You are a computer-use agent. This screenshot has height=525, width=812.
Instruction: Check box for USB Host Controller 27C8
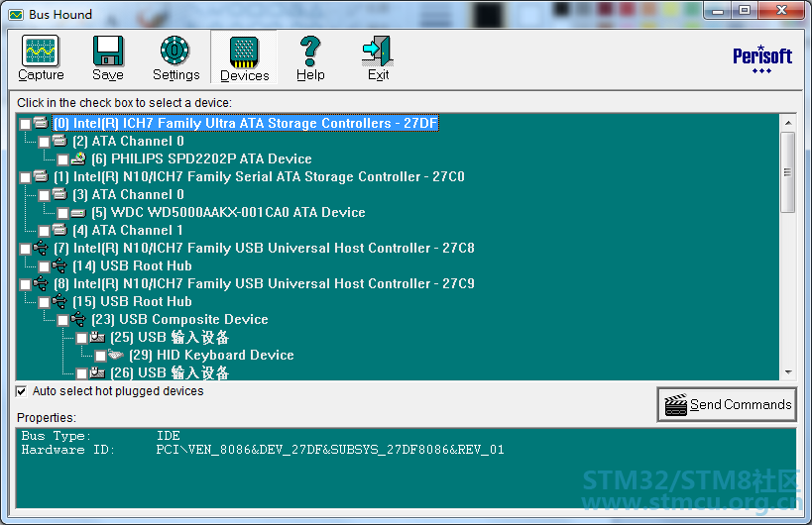25,249
